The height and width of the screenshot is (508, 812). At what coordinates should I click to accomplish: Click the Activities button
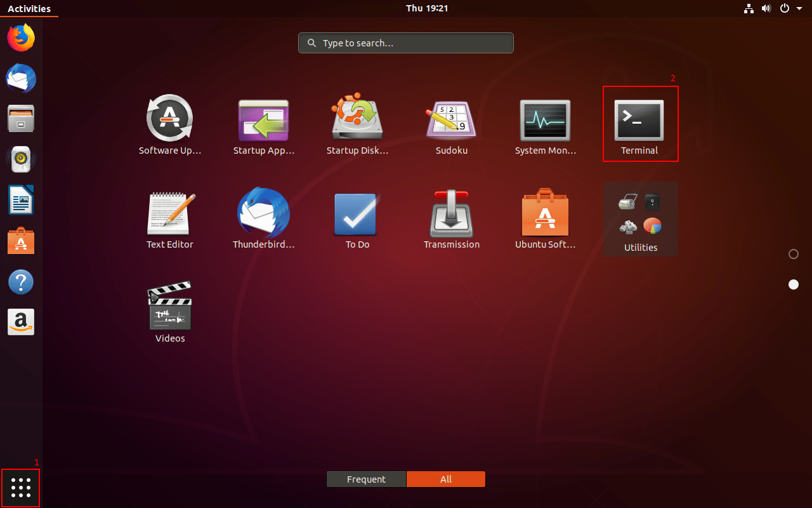tap(29, 8)
